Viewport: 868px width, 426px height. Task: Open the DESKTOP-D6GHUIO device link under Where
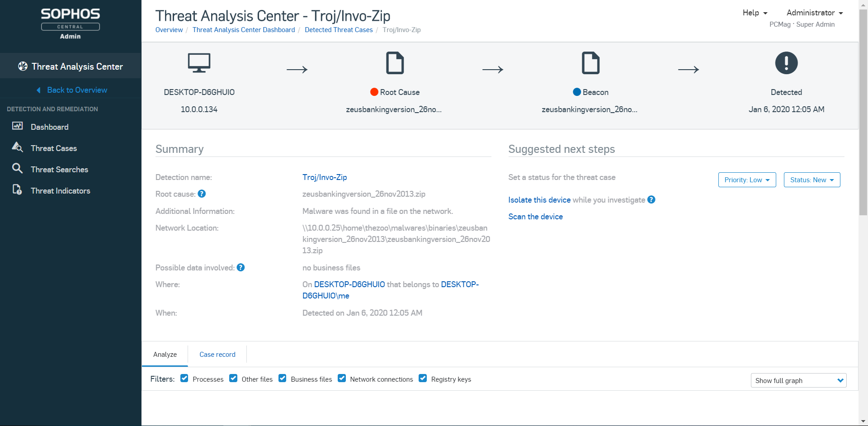click(349, 284)
